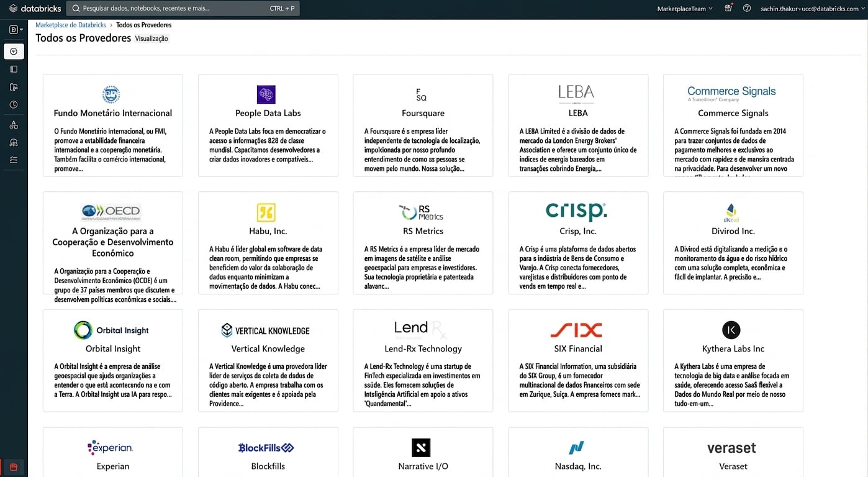868x477 pixels.
Task: Open the checklist workflows icon in sidebar
Action: (14, 160)
